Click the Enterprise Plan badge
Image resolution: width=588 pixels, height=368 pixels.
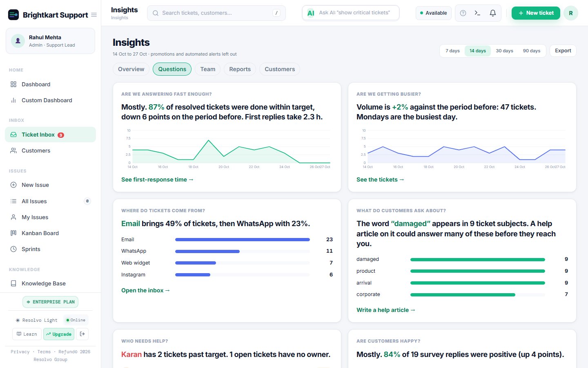coord(50,302)
